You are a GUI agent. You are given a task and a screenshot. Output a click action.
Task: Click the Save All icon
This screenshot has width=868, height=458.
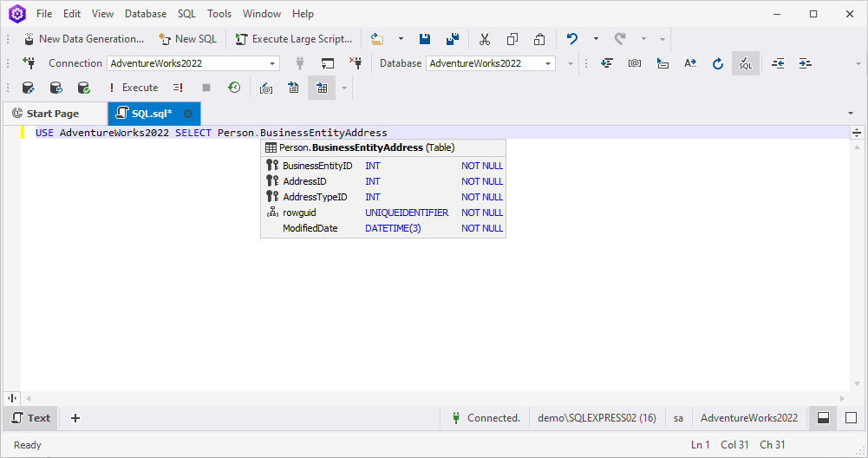click(453, 39)
